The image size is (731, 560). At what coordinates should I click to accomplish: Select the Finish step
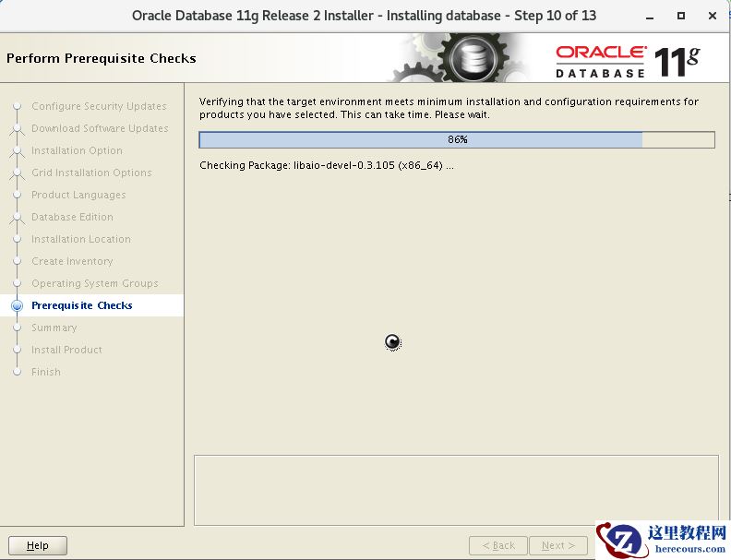point(46,372)
